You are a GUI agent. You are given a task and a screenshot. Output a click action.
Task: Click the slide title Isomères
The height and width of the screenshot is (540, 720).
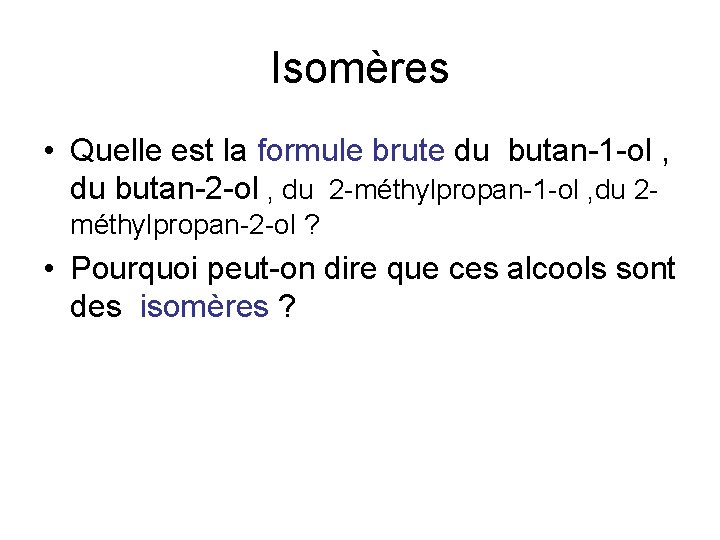coord(360,68)
